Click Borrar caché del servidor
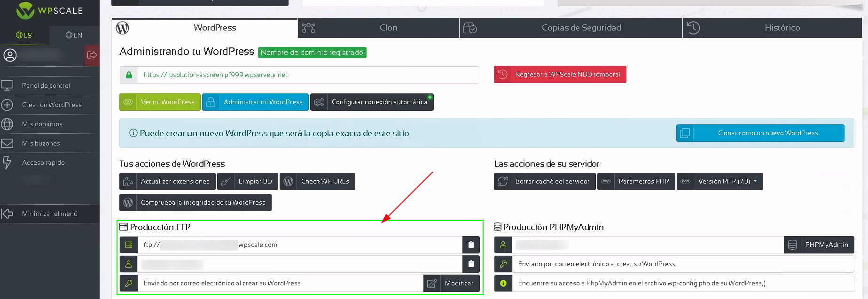Image resolution: width=868 pixels, height=299 pixels. click(x=545, y=181)
